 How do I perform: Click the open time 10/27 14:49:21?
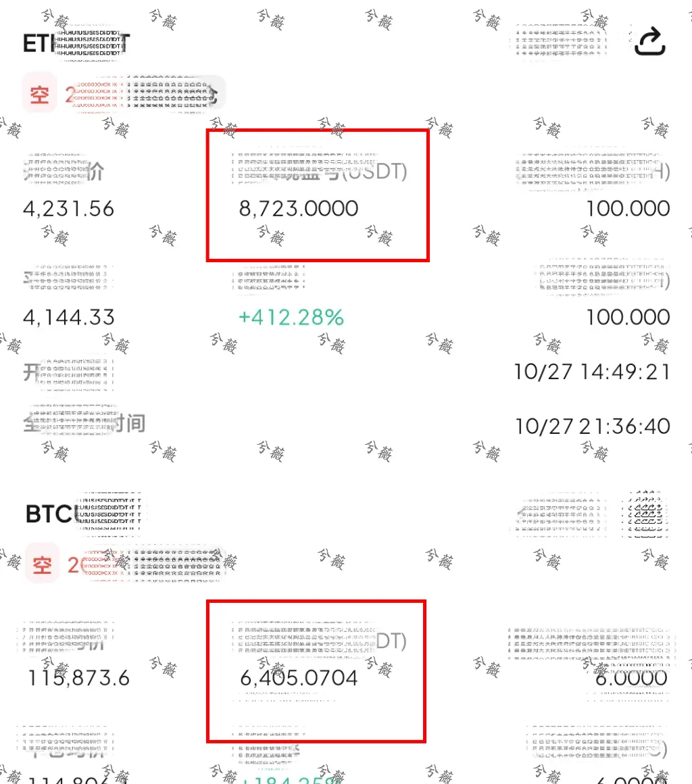(x=592, y=372)
